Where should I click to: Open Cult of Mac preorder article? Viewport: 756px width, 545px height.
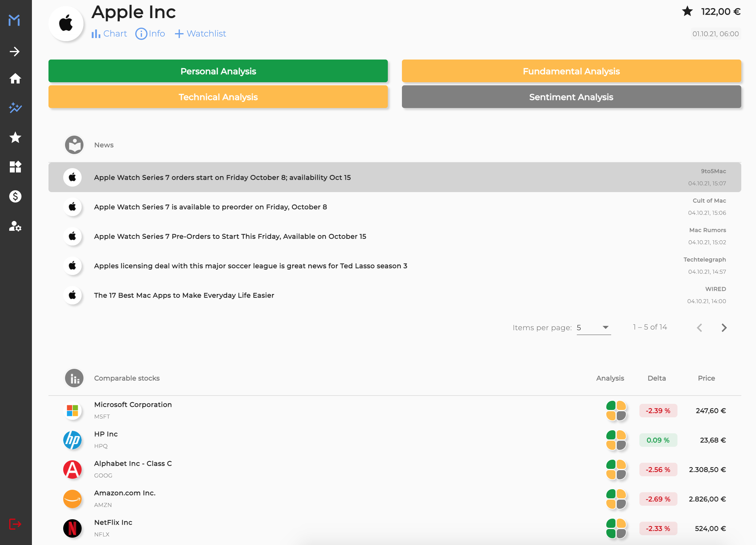click(x=395, y=207)
